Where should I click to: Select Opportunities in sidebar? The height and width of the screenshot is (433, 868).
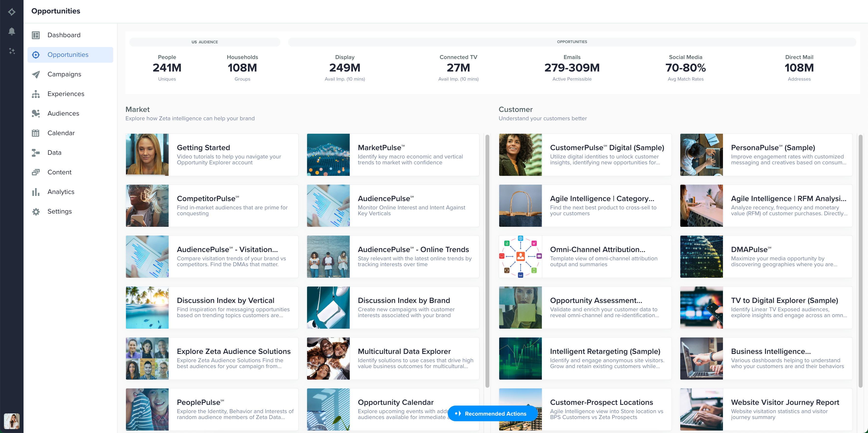point(70,55)
